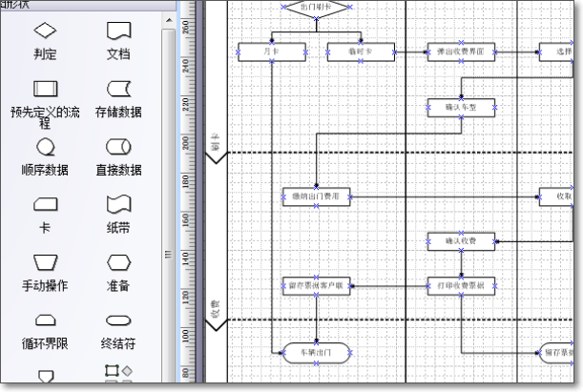583x392 pixels.
Task: Click the 刷卡 swimlane phase label
Action: pos(216,142)
